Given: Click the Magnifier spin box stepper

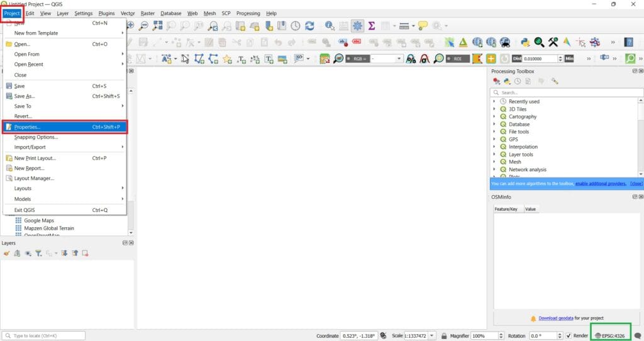Looking at the screenshot, I should pos(501,336).
